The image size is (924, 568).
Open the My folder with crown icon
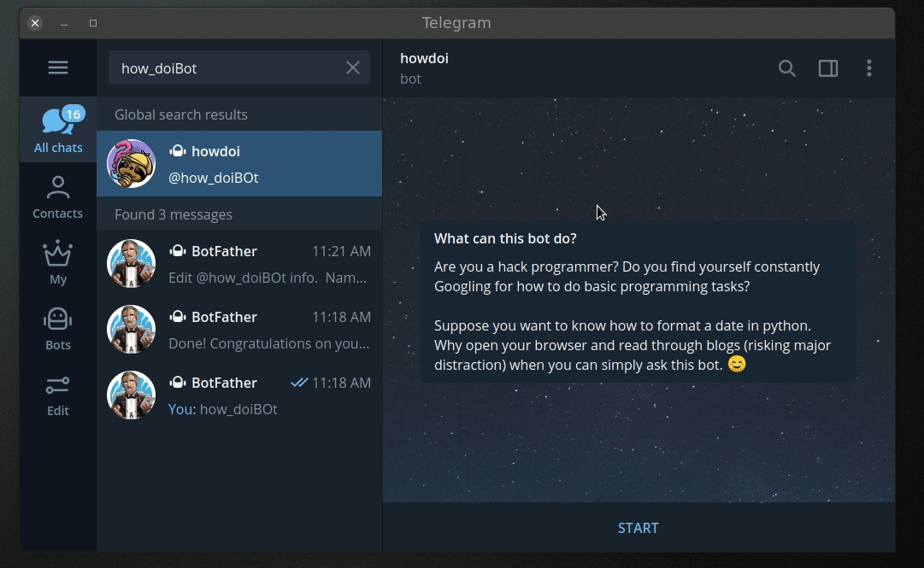click(x=58, y=262)
